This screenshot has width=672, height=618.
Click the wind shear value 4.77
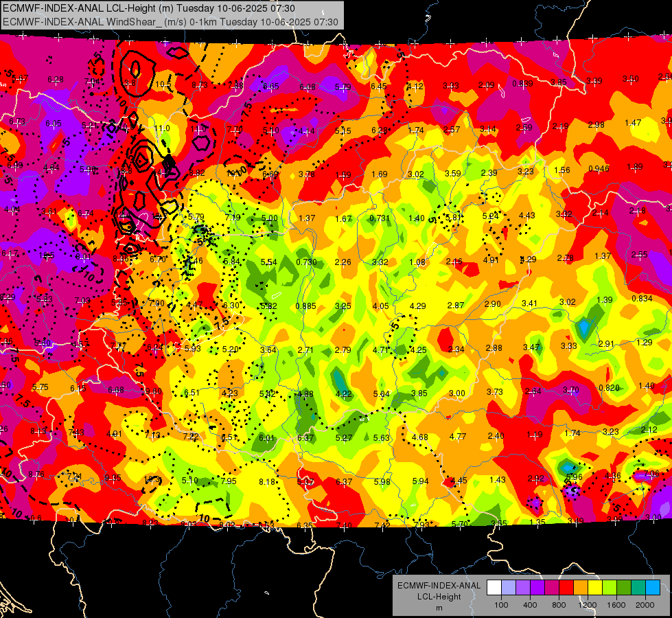458,437
